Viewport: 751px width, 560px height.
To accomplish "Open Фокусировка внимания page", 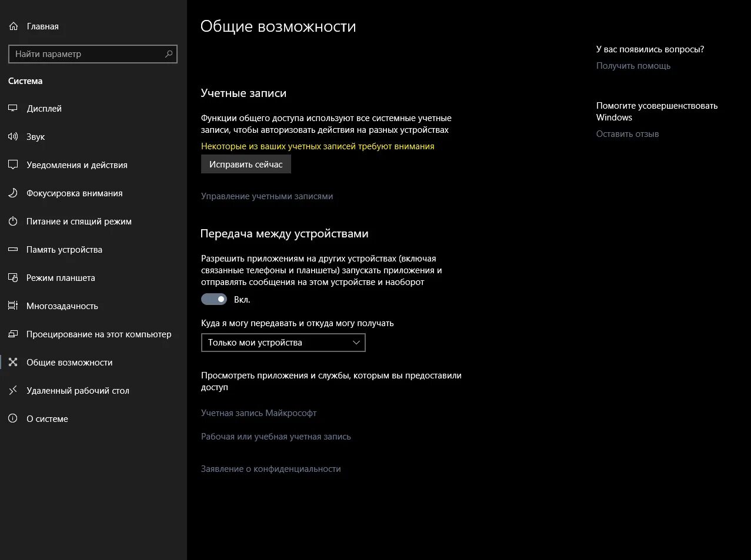I will click(x=94, y=193).
